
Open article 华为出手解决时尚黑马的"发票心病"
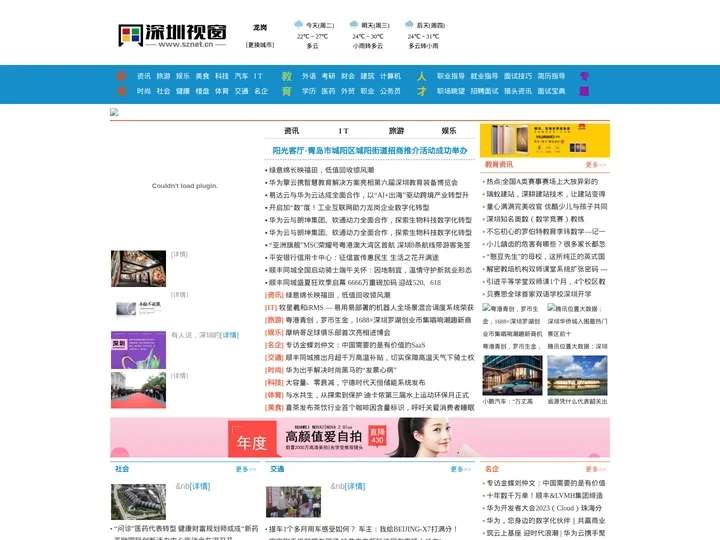[341, 370]
